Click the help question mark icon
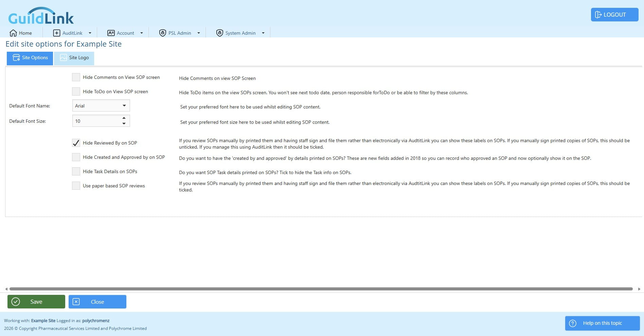Viewport: 644px width, 336px height. [x=573, y=323]
